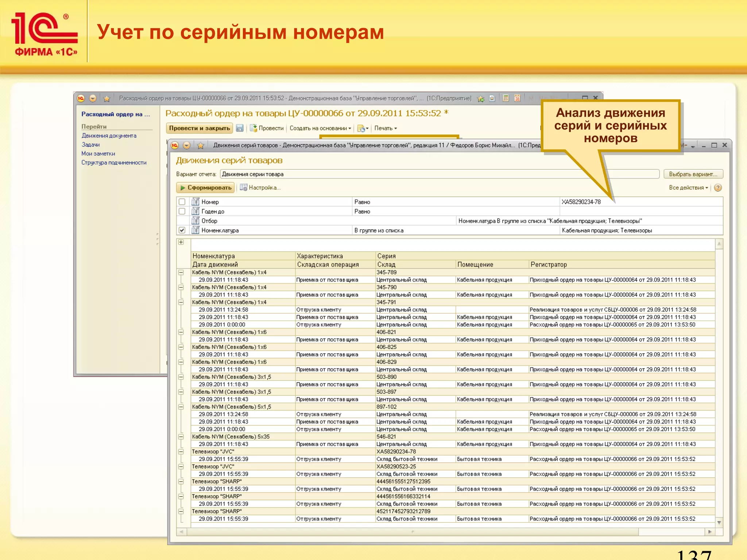Click the Выбрать вариант... button
This screenshot has height=560, width=747.
click(693, 174)
